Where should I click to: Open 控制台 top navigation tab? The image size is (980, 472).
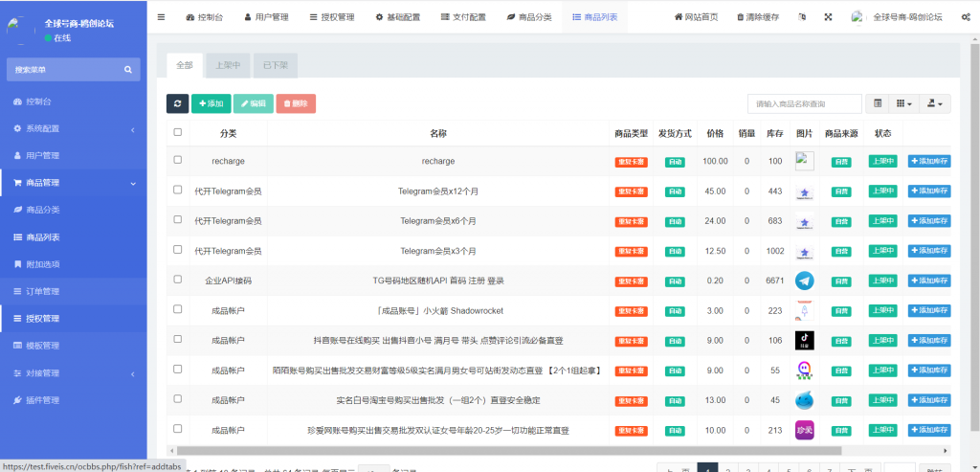[x=205, y=17]
